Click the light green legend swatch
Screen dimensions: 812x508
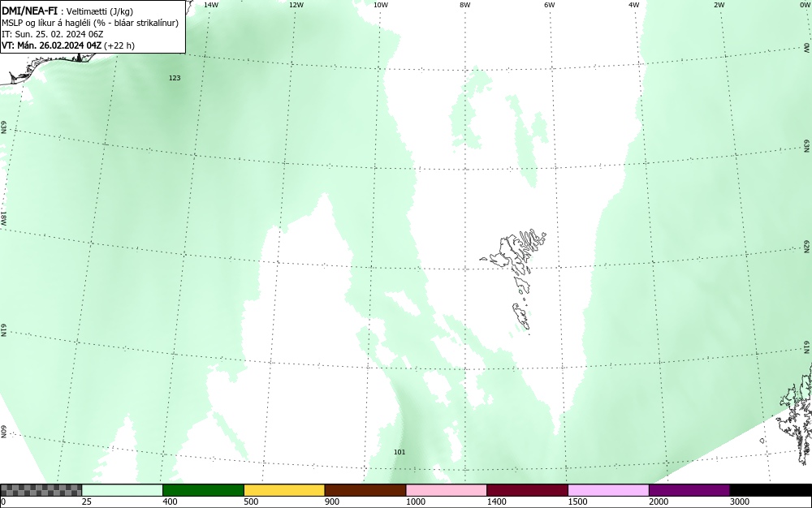tap(123, 490)
